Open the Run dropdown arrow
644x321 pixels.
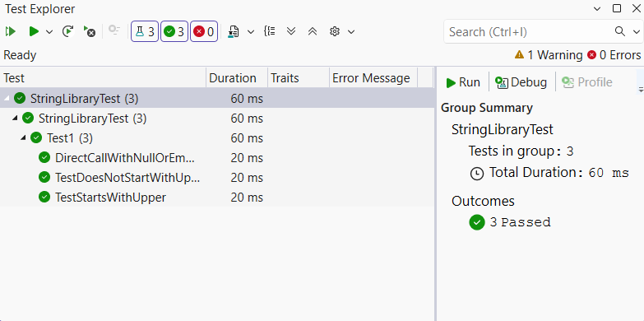(x=49, y=32)
